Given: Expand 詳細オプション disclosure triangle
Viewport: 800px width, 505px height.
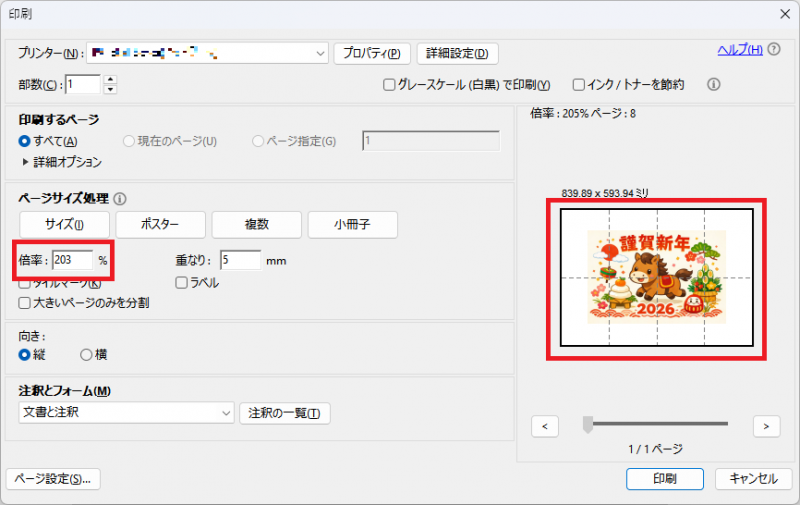Looking at the screenshot, I should (x=25, y=161).
